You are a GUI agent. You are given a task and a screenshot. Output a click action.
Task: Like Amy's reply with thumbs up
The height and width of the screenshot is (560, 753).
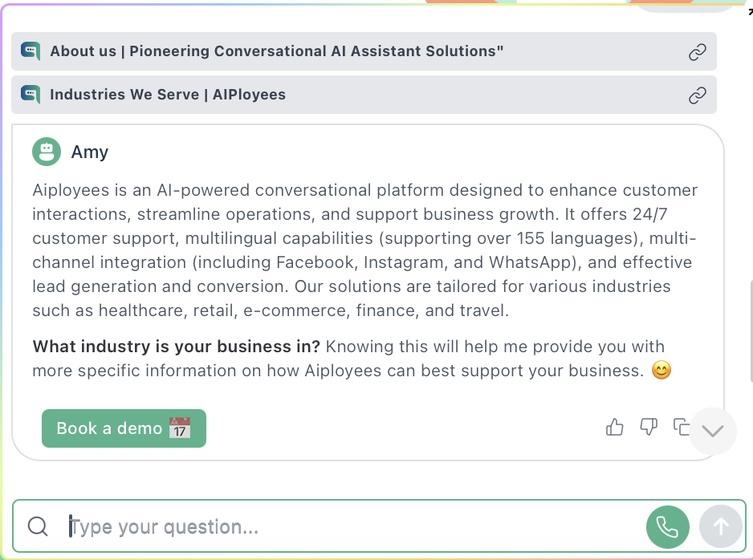click(x=615, y=427)
